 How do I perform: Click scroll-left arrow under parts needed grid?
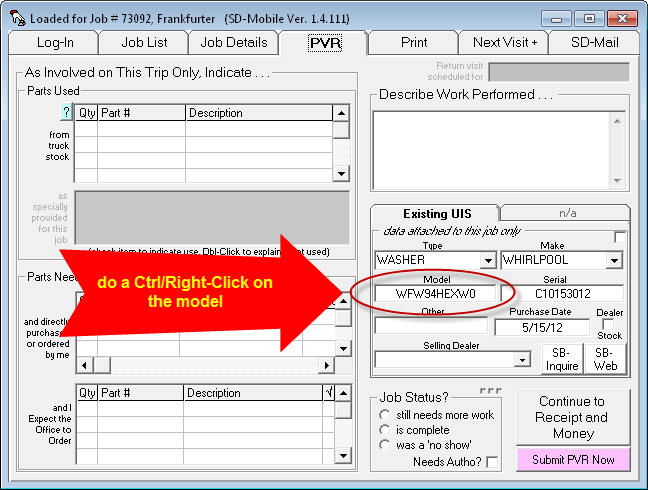coord(84,364)
